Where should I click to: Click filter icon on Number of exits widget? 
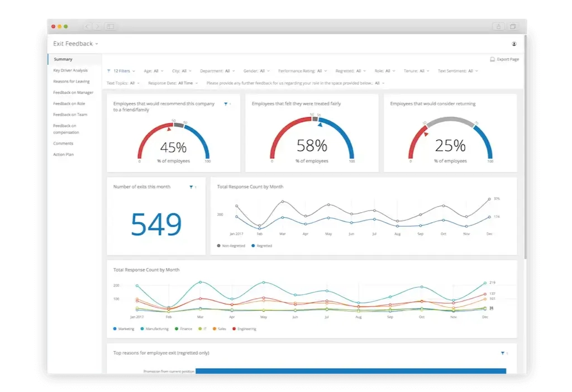[x=192, y=187]
